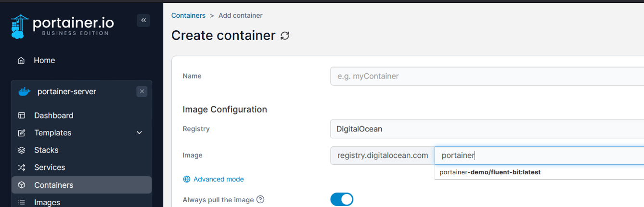Click the Image name input field
The height and width of the screenshot is (207, 644).
pos(539,155)
